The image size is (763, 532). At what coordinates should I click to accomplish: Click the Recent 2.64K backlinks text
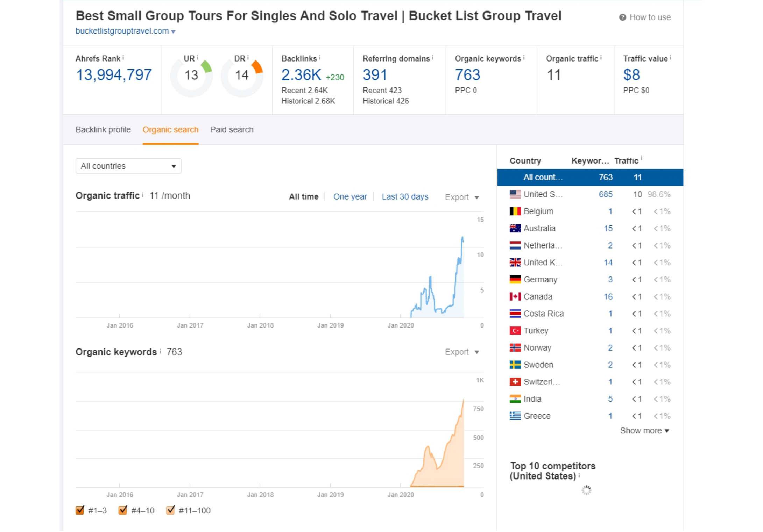(304, 91)
